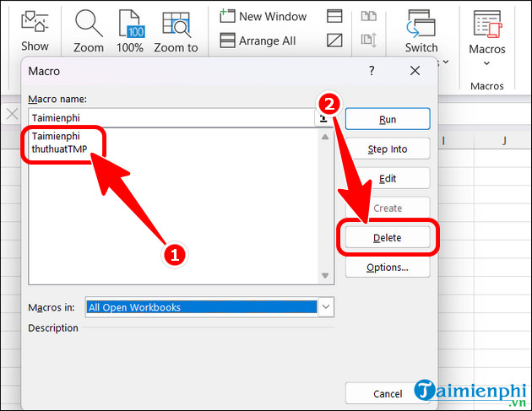Image resolution: width=532 pixels, height=411 pixels.
Task: Close the Macro dialog
Action: click(x=415, y=71)
